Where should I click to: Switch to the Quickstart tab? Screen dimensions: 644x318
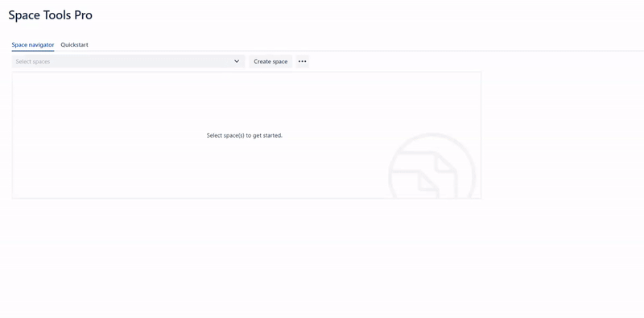[x=74, y=45]
